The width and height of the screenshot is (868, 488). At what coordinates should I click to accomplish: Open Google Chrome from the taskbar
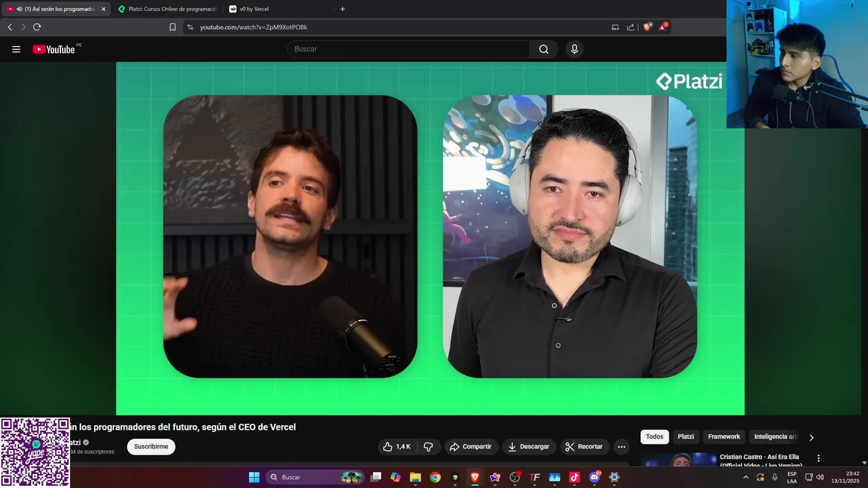(435, 477)
